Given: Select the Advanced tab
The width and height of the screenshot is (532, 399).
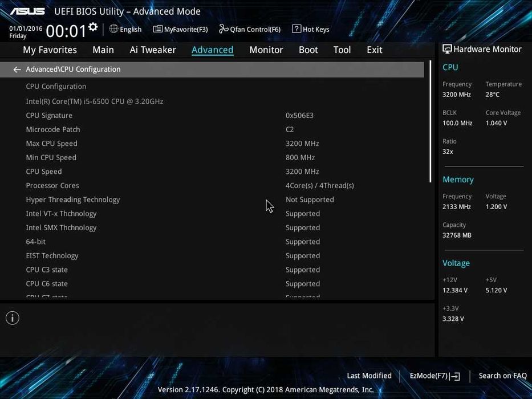Looking at the screenshot, I should click(x=212, y=50).
